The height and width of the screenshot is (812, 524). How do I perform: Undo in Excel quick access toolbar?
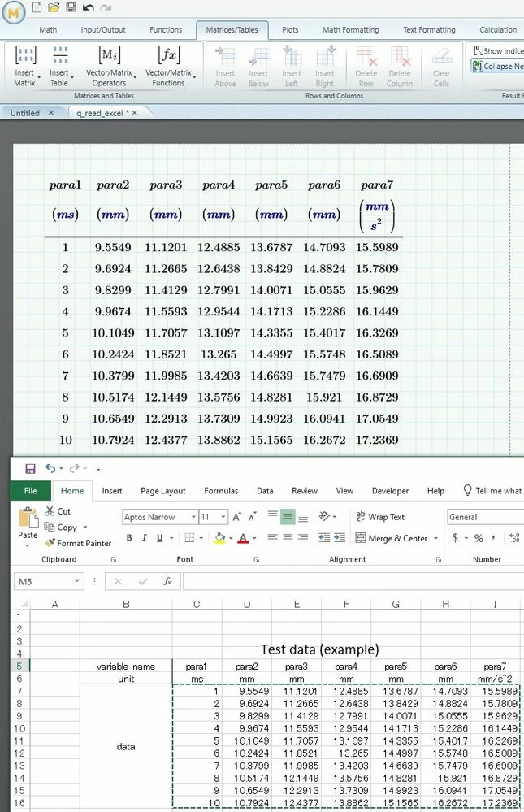[50, 468]
